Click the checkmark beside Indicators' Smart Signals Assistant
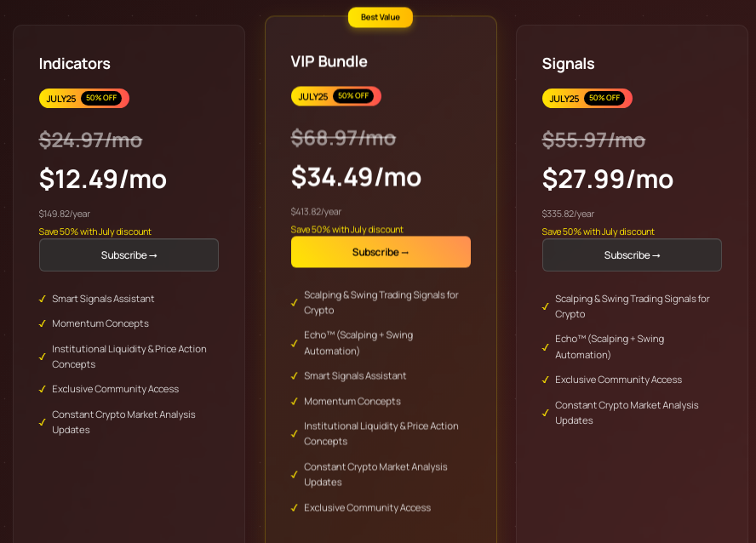Viewport: 756px width, 543px height. click(43, 299)
